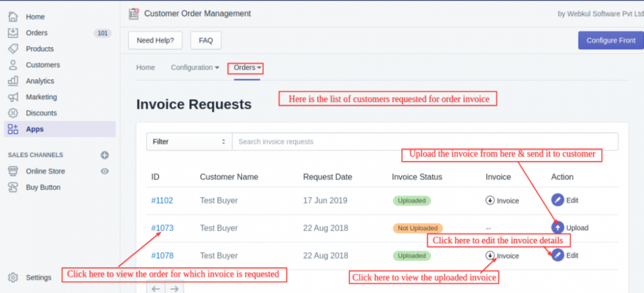Expand the Orders dropdown tab

[247, 68]
